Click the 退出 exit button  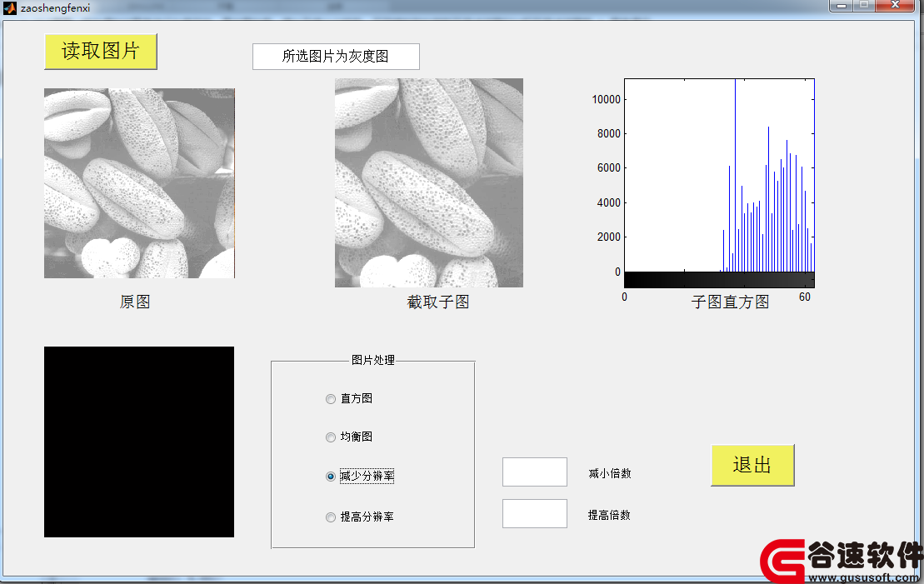[x=752, y=465]
